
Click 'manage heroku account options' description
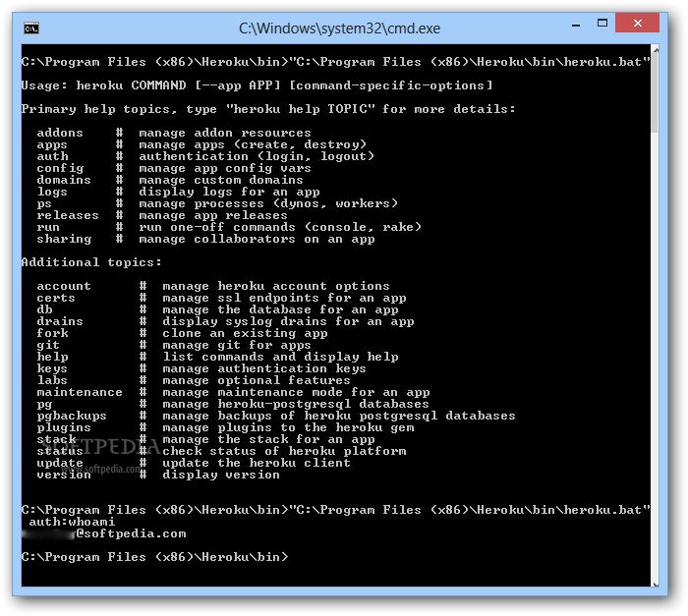tap(276, 286)
